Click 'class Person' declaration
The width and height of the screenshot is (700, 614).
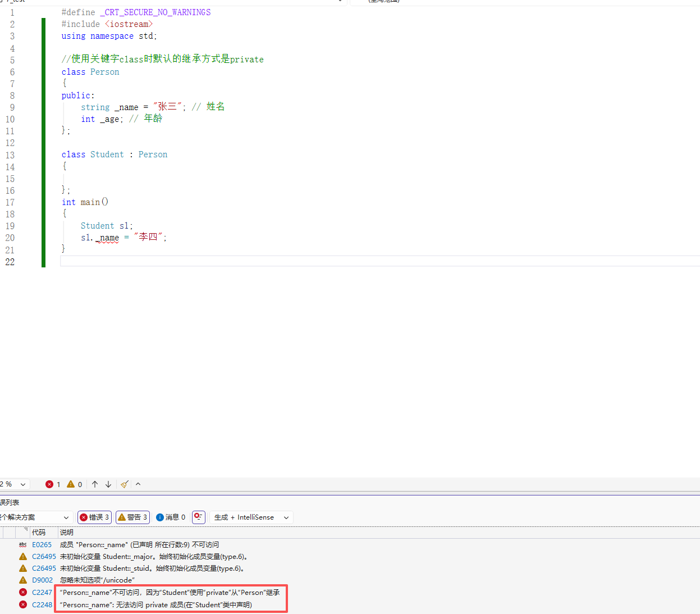90,72
